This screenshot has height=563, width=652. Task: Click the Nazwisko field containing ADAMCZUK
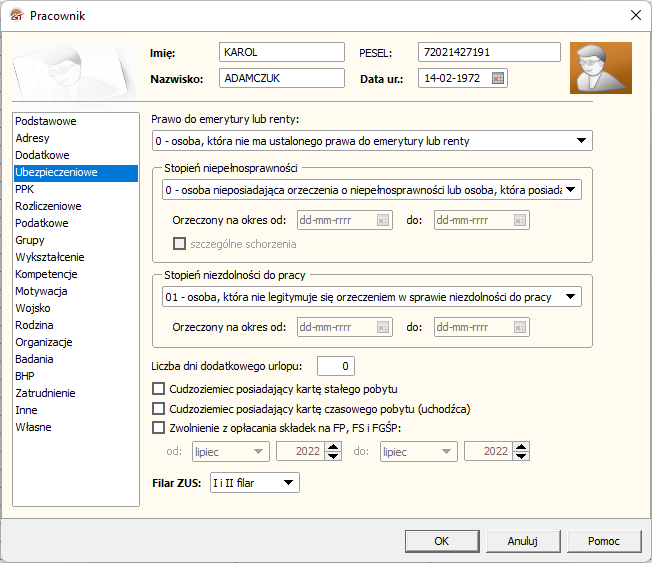point(282,78)
